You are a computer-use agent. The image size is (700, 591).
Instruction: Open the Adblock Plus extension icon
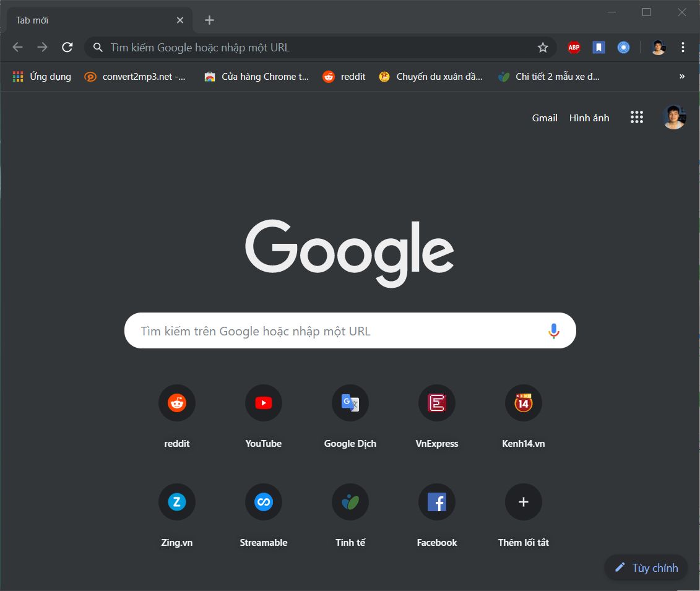pyautogui.click(x=574, y=47)
